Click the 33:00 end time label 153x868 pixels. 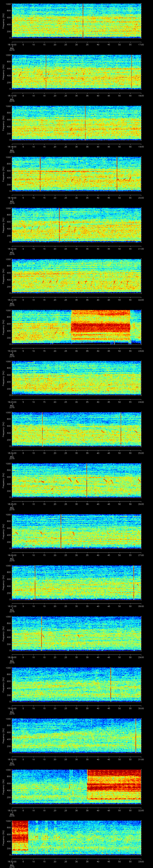141,862
